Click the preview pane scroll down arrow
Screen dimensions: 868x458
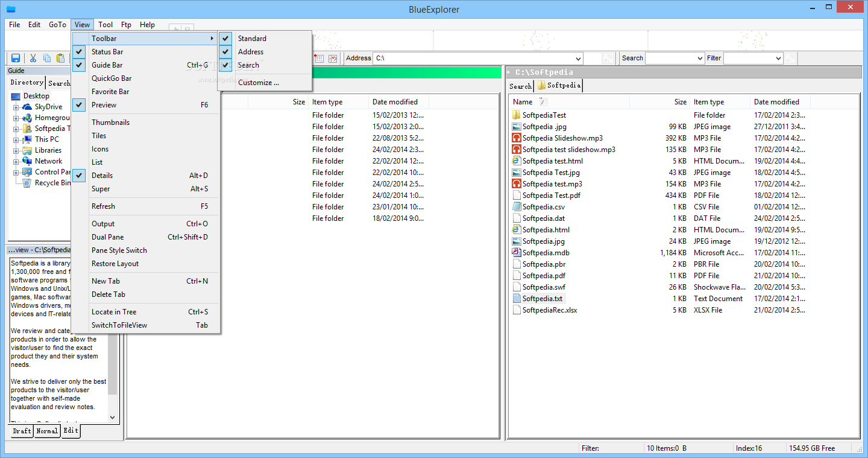tap(112, 417)
